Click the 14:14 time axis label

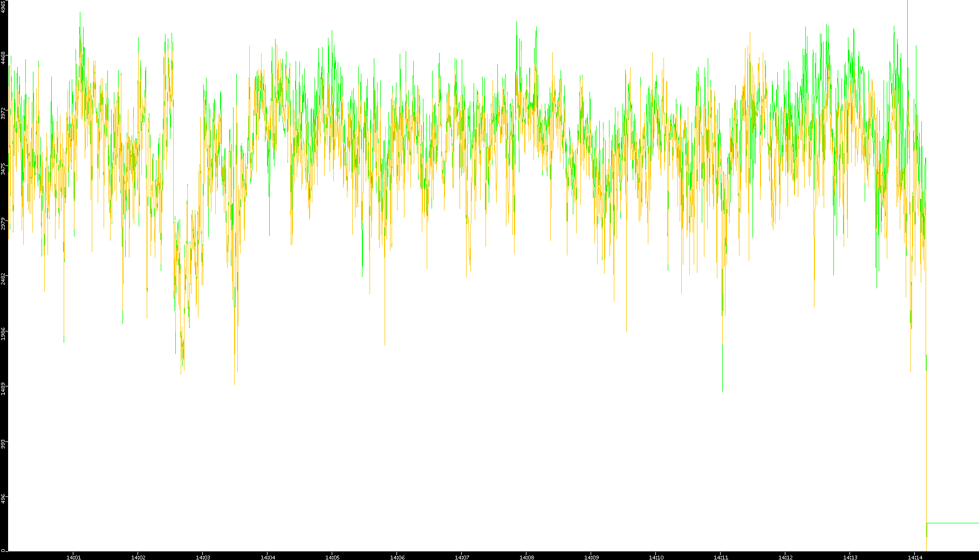pyautogui.click(x=915, y=557)
